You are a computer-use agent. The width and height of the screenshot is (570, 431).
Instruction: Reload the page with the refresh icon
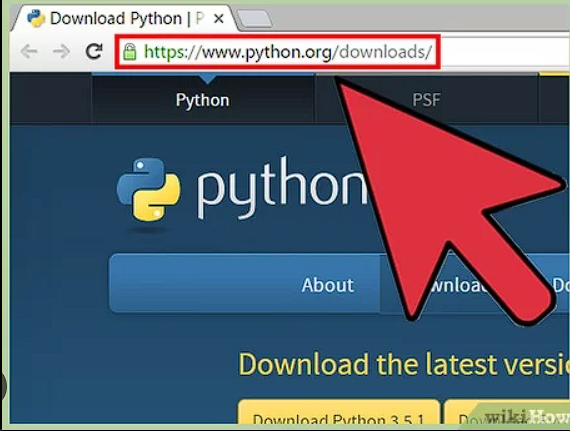tap(94, 51)
